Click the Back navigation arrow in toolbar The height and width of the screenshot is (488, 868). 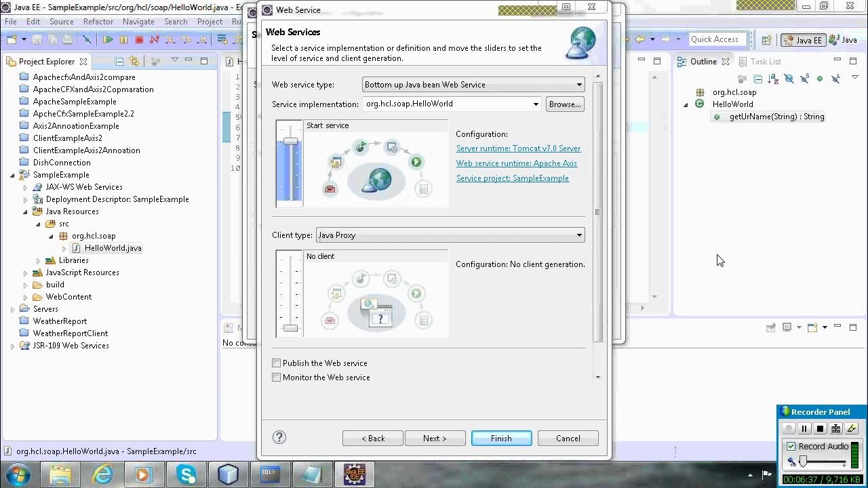click(640, 39)
